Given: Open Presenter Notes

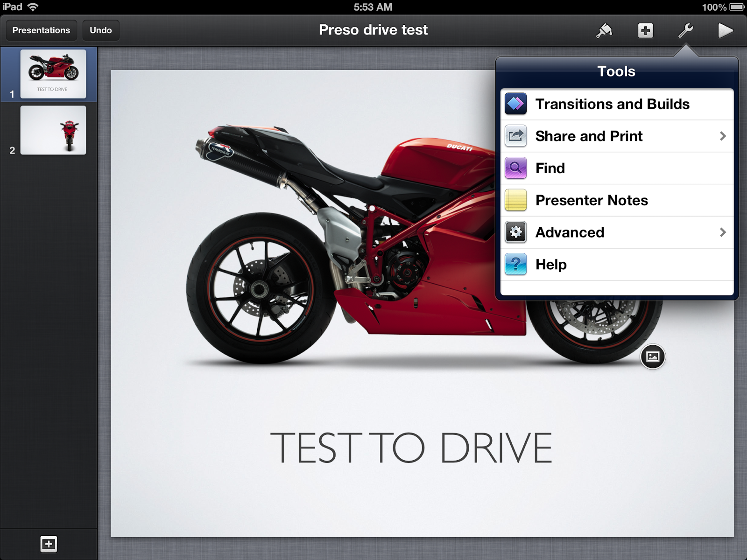Looking at the screenshot, I should tap(617, 201).
